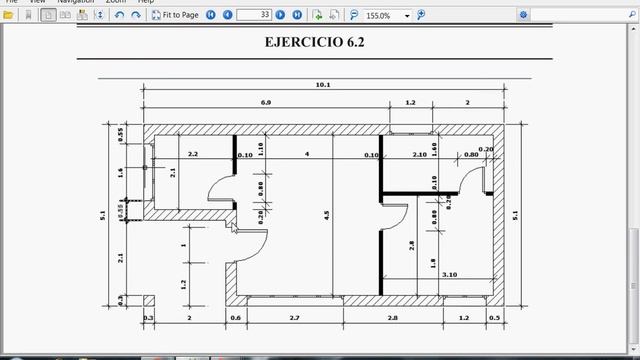Zoom in with the plus magnifier
Screen dimensions: 640x360
[421, 16]
